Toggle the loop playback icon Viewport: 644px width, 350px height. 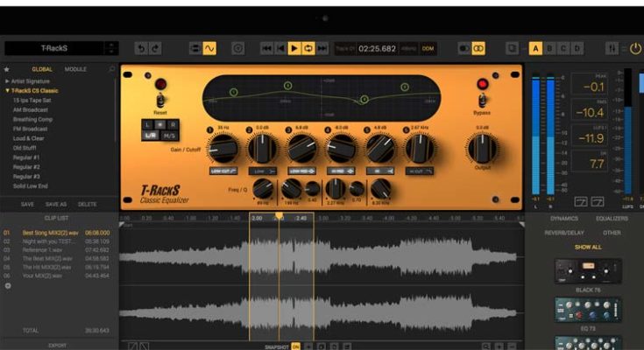click(x=308, y=48)
